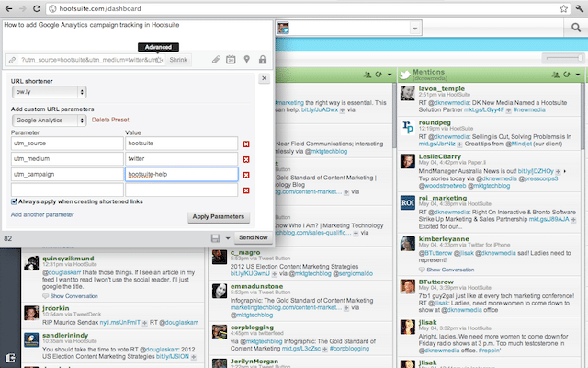Screen dimensions: 588x368
Task: Click #newmedia hashtag in lavon_temple tweet
Action: click(529, 110)
